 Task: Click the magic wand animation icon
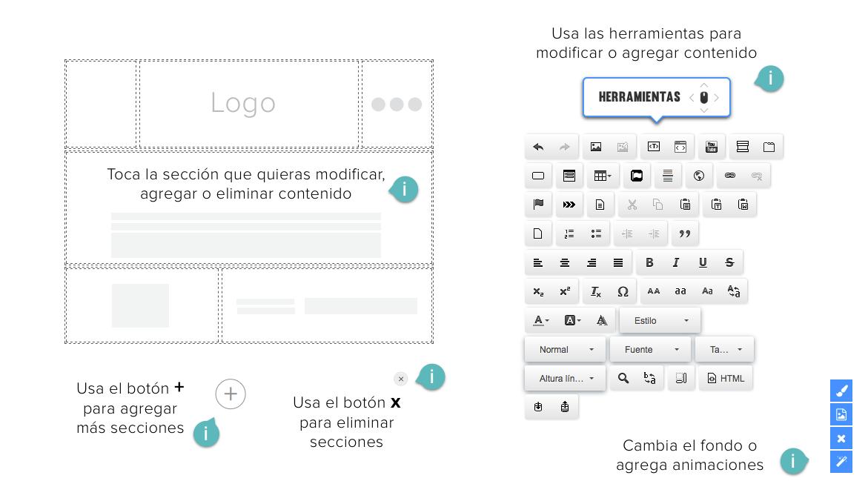(841, 462)
